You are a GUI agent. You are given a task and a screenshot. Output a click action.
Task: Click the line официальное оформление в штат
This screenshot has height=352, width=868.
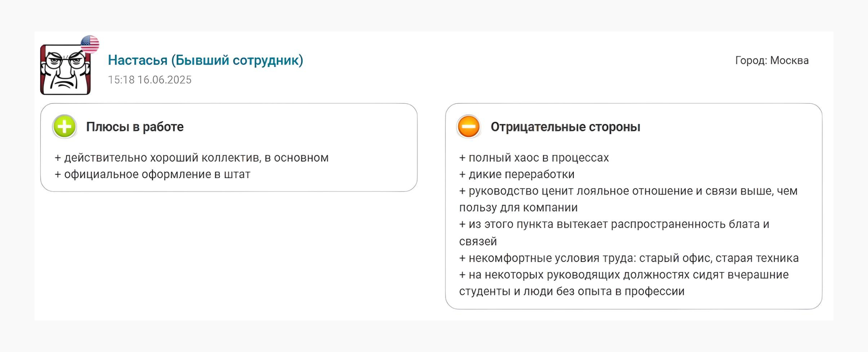point(152,174)
